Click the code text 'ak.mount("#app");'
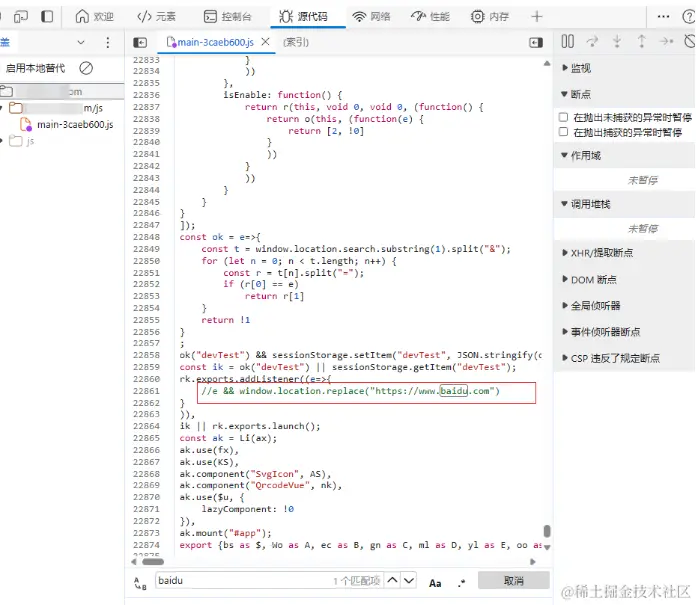Screen dimensions: 696x605 pyautogui.click(x=225, y=533)
